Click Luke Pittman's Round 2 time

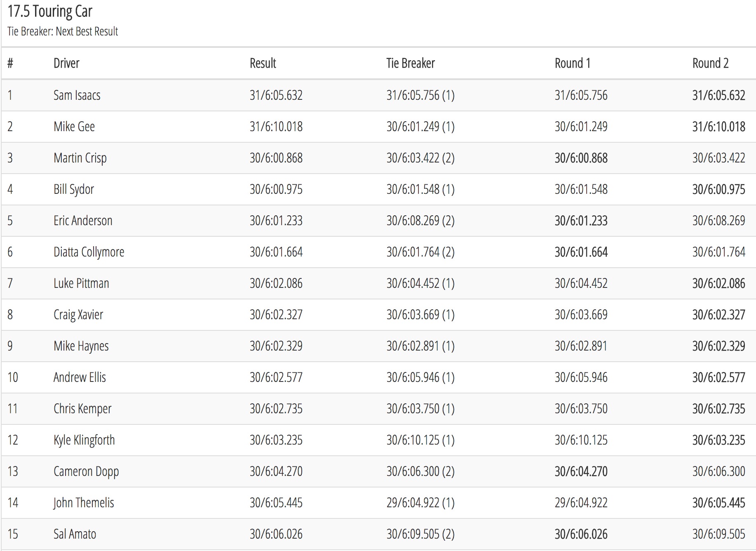click(718, 283)
